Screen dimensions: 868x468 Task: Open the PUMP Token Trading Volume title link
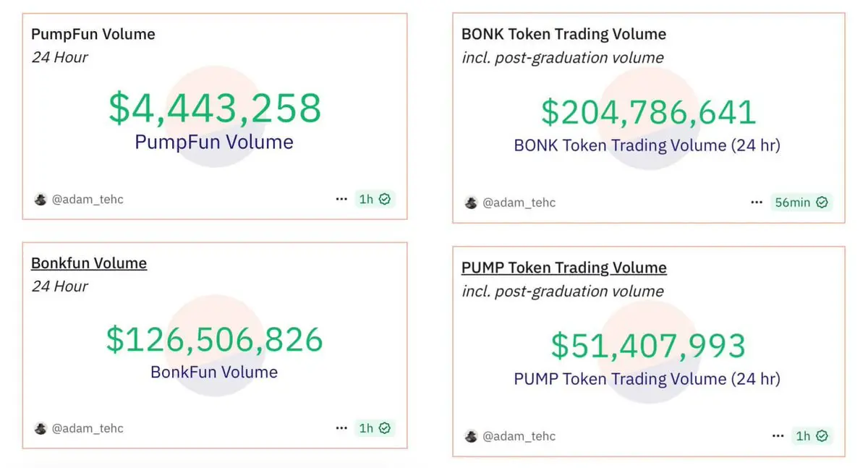pyautogui.click(x=564, y=268)
